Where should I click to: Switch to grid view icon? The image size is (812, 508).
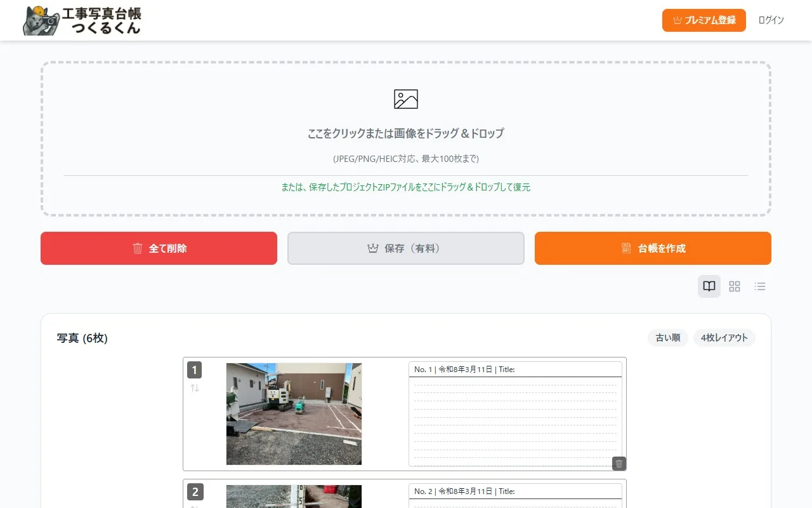tap(735, 286)
